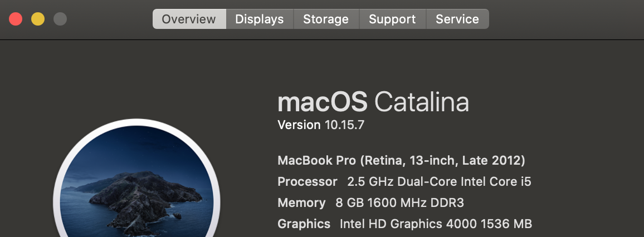Image resolution: width=644 pixels, height=237 pixels.
Task: Open the Service tab
Action: (457, 19)
